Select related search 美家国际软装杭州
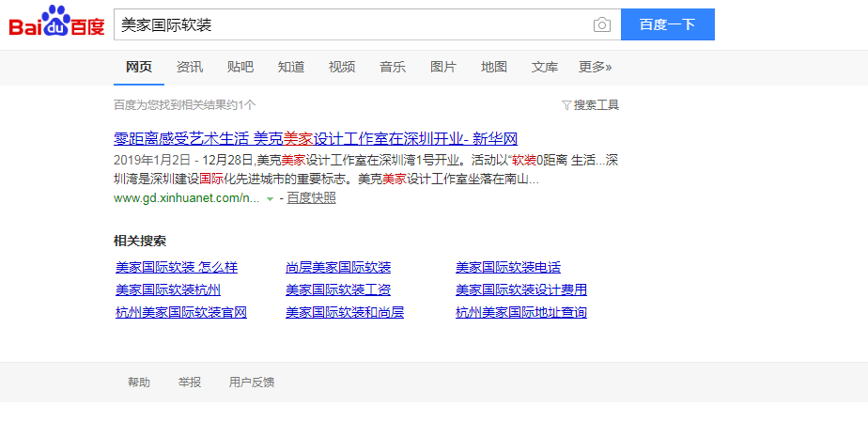 pos(168,289)
